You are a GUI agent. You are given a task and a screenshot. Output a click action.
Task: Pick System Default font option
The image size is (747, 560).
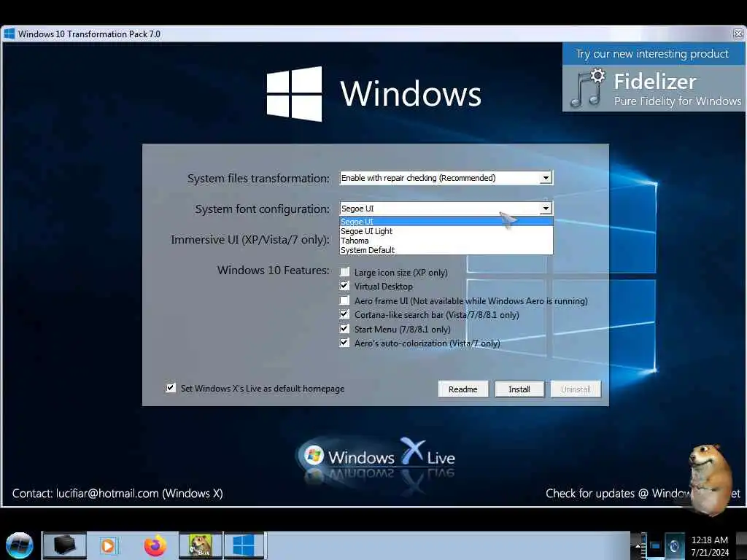point(446,250)
